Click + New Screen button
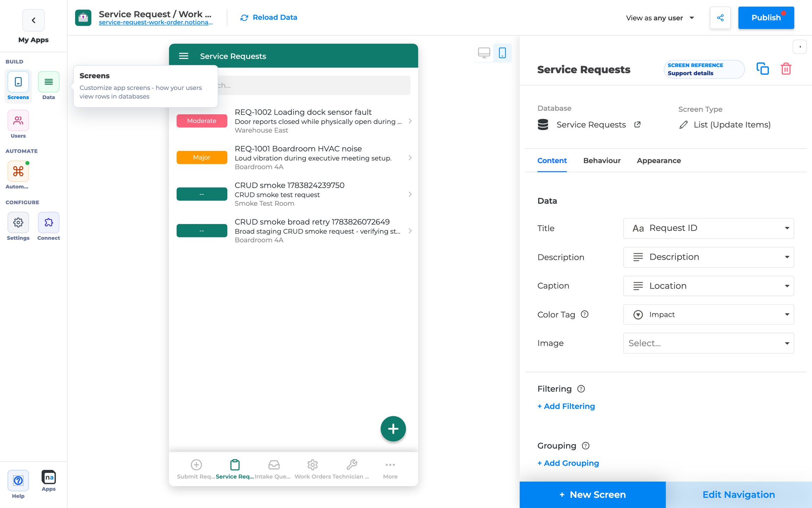 592,495
